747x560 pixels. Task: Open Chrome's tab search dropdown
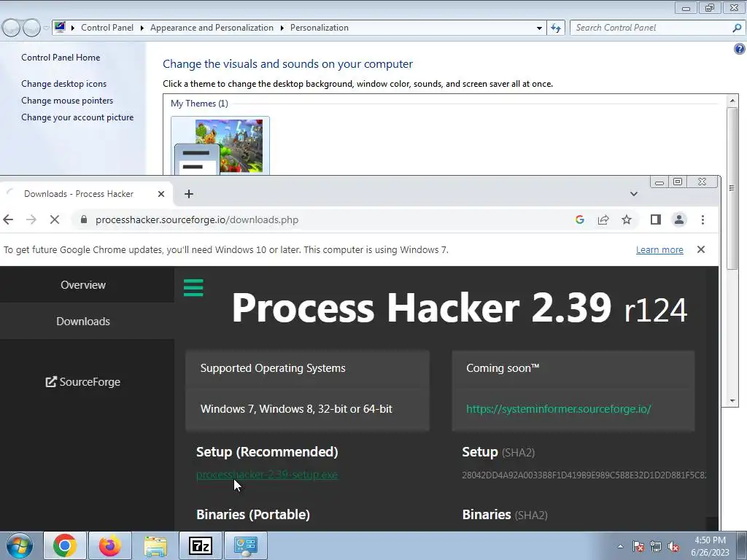(x=634, y=194)
